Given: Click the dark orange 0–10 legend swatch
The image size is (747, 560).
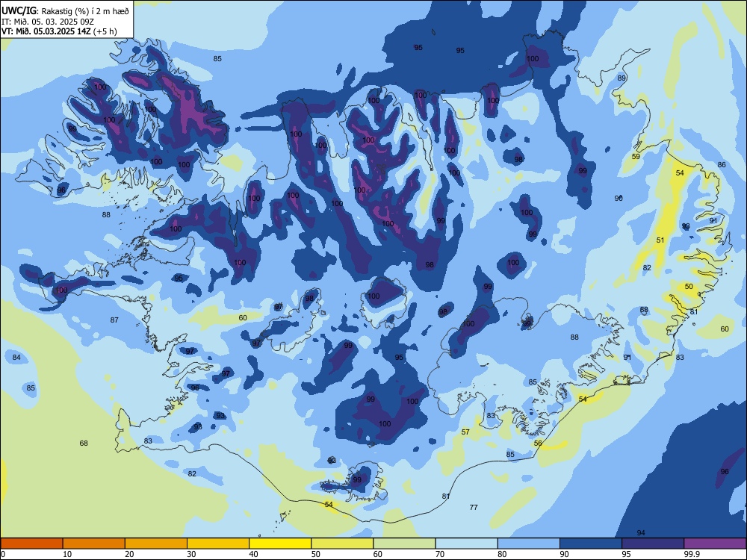Looking at the screenshot, I should tap(31, 544).
